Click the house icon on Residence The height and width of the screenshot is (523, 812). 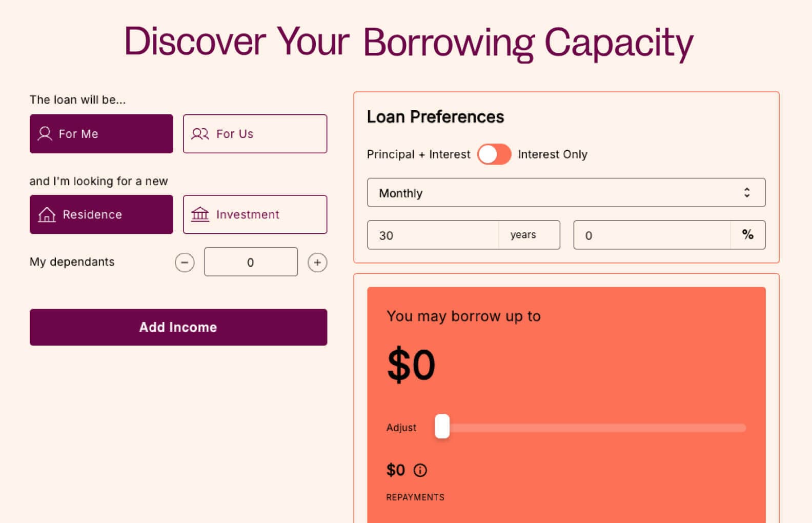click(47, 214)
